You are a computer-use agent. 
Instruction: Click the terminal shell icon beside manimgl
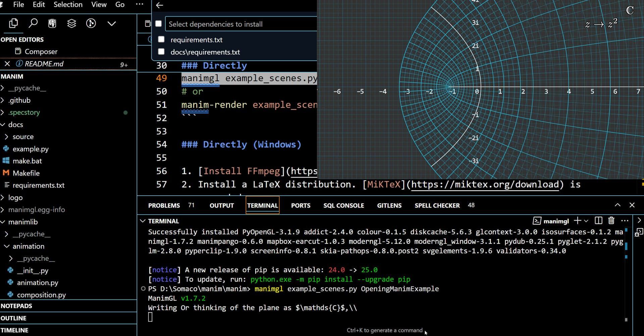point(537,221)
